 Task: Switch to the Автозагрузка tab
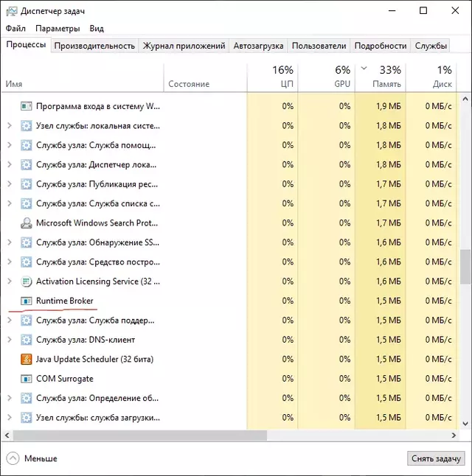tap(258, 46)
